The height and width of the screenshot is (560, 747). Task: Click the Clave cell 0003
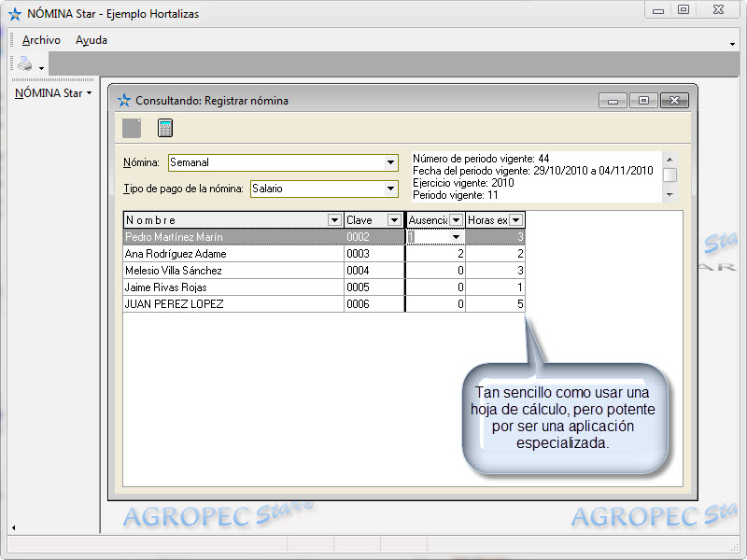[374, 253]
